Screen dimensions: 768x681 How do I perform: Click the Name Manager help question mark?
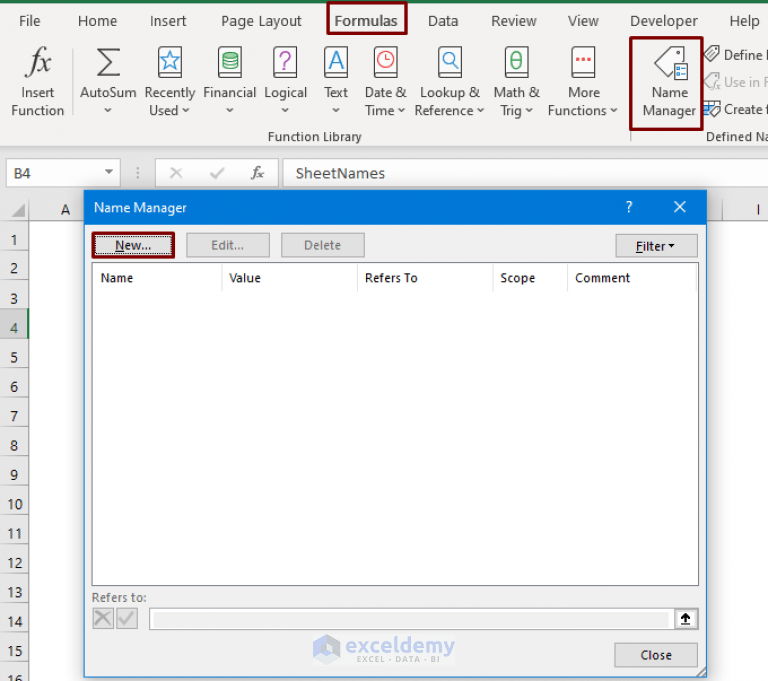tap(629, 207)
